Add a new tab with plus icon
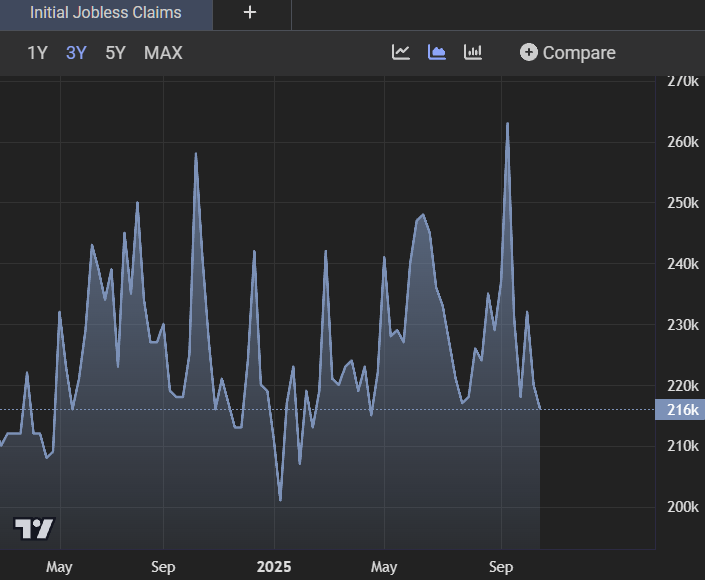 [x=250, y=13]
